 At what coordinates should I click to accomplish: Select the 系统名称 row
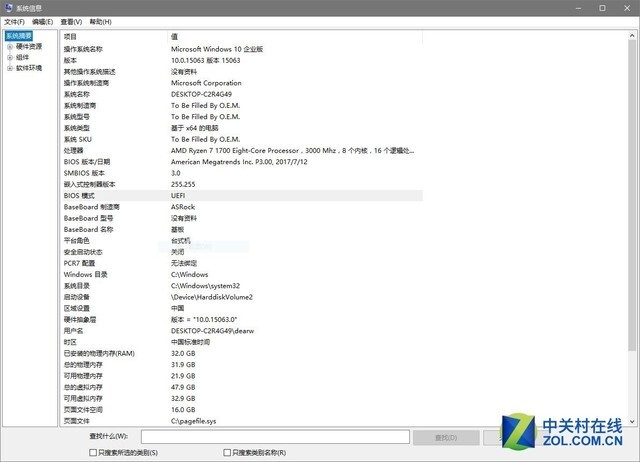[x=242, y=94]
